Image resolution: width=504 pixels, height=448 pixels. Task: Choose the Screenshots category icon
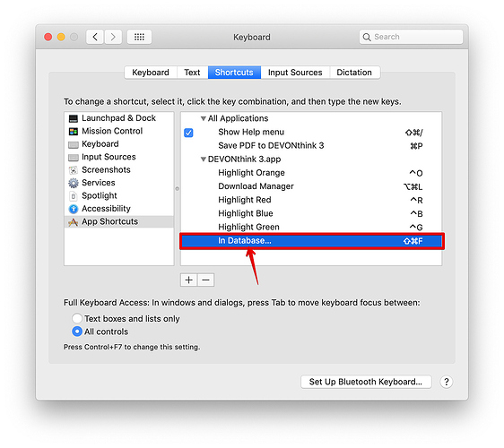pyautogui.click(x=74, y=170)
